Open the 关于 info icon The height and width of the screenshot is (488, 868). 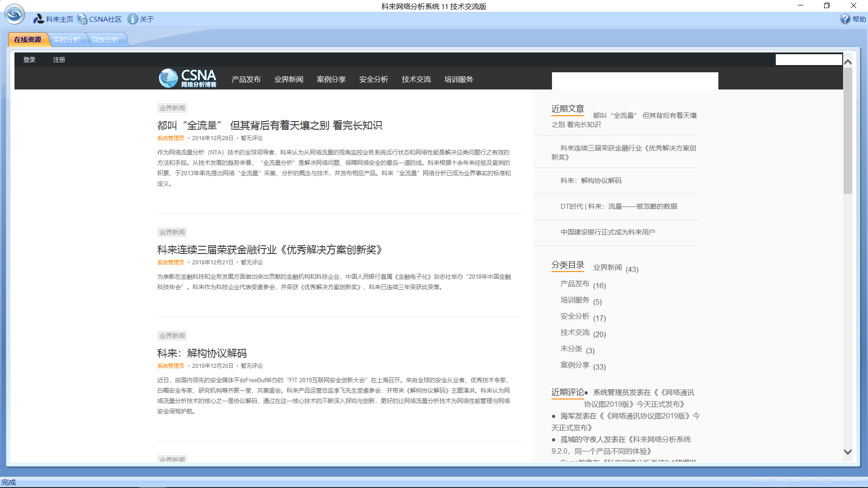(141, 19)
